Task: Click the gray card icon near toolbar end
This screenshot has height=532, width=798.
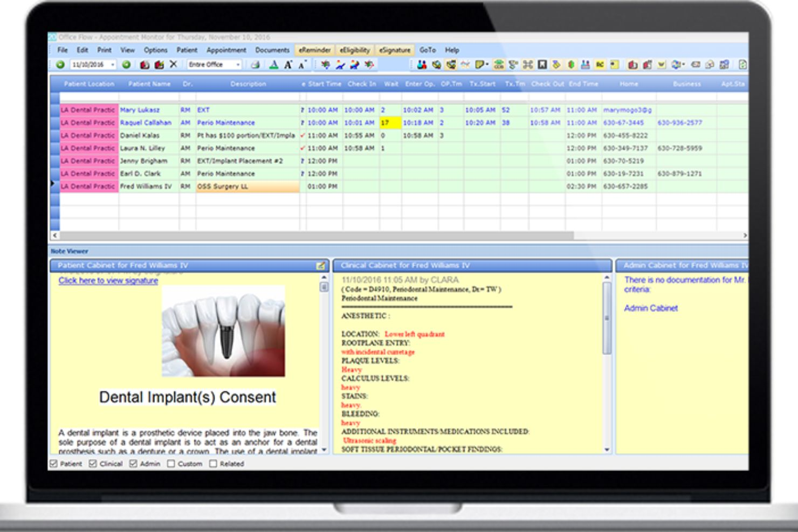Action: pyautogui.click(x=696, y=65)
